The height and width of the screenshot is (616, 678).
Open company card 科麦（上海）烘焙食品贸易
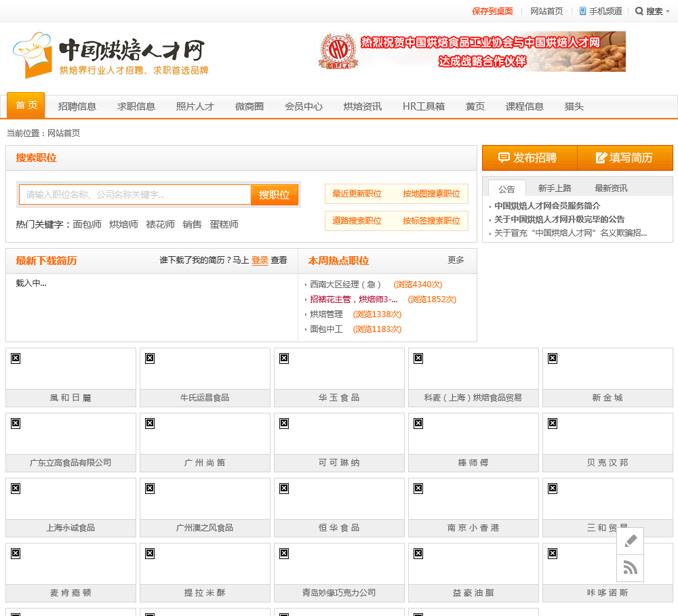tap(473, 377)
